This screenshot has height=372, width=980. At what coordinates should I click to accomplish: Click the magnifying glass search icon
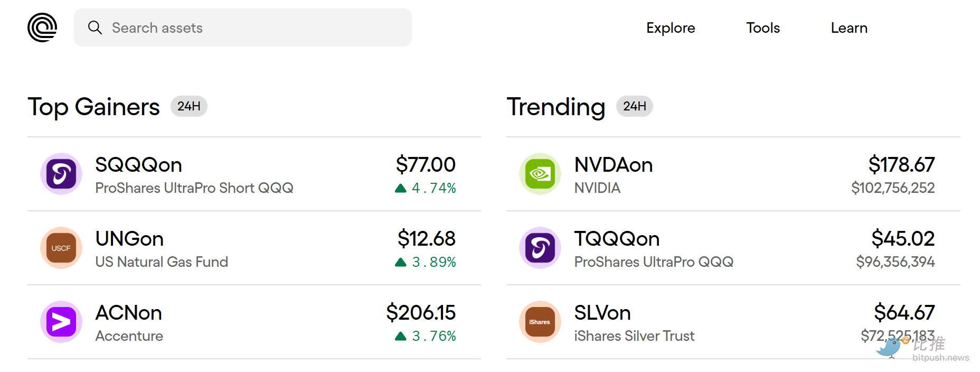95,27
